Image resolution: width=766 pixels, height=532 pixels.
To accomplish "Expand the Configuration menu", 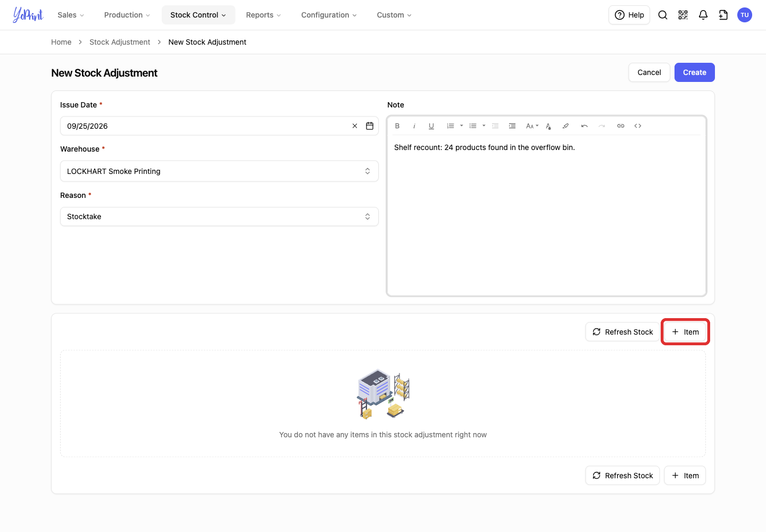I will (x=329, y=15).
